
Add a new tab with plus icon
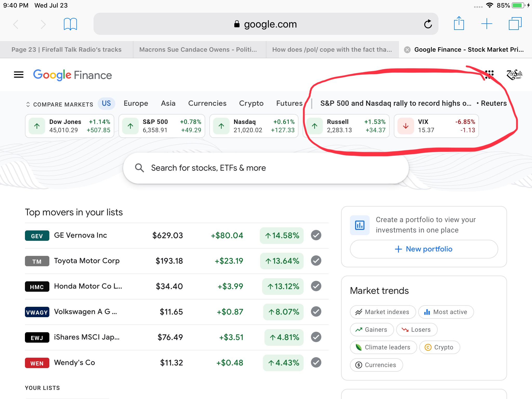pyautogui.click(x=487, y=24)
